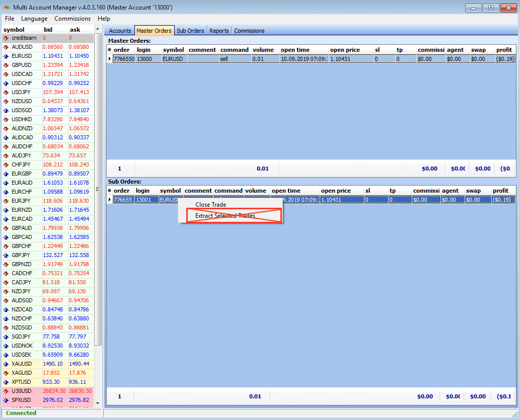This screenshot has height=420, width=520.
Task: Choose Extract Selected Trades in the context menu
Action: tap(225, 215)
